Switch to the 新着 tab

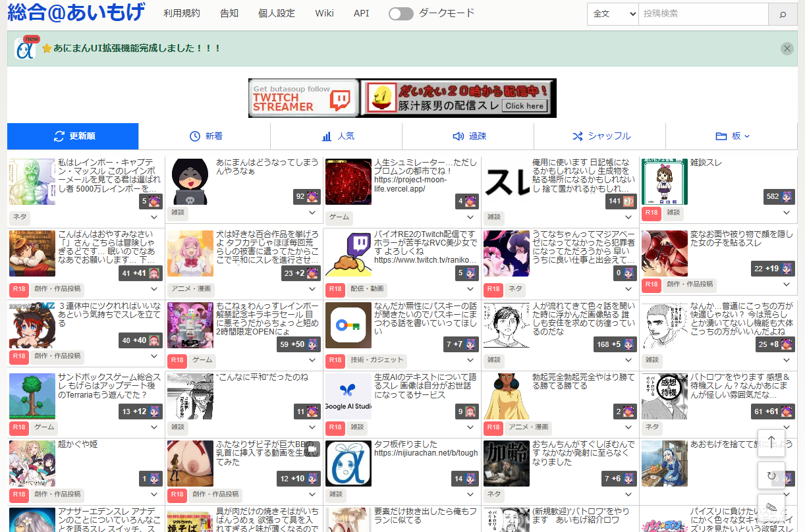click(205, 136)
